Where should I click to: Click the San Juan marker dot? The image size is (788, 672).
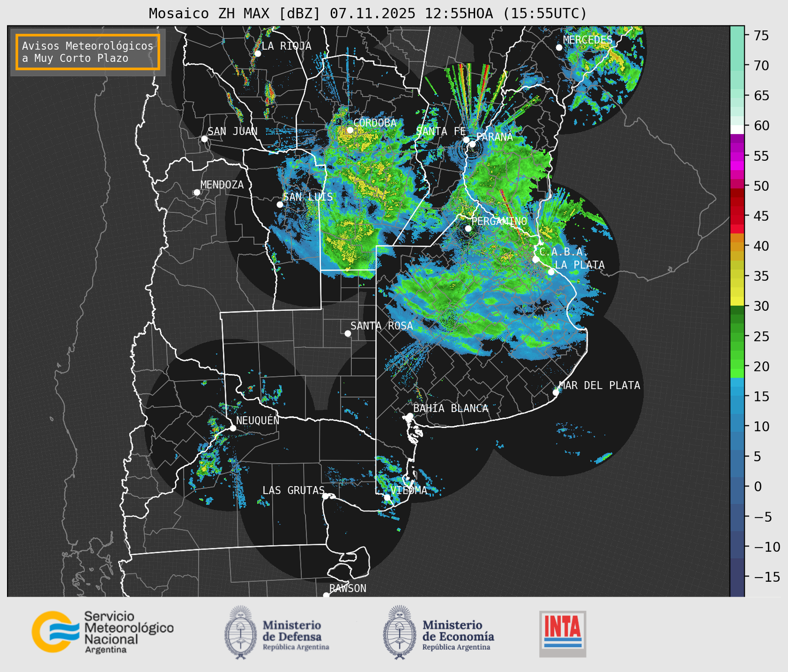click(x=204, y=139)
